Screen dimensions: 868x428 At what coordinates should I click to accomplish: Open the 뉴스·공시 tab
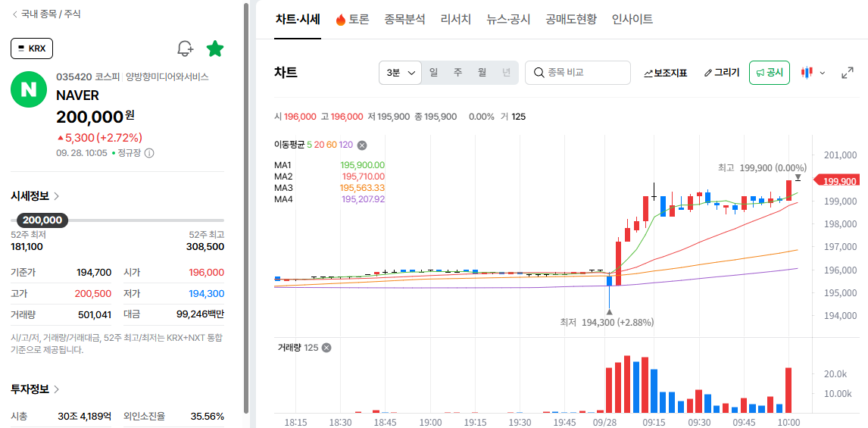coord(508,20)
